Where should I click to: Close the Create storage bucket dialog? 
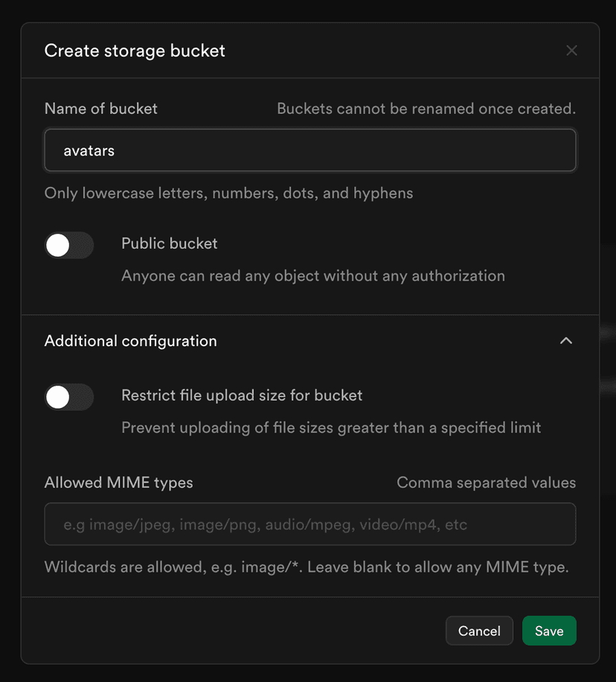coord(571,51)
